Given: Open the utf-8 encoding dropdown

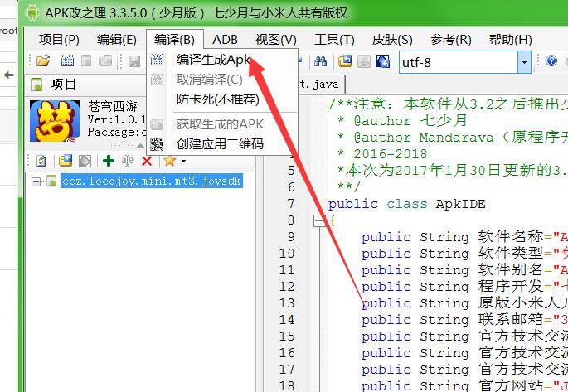Looking at the screenshot, I should pyautogui.click(x=523, y=61).
